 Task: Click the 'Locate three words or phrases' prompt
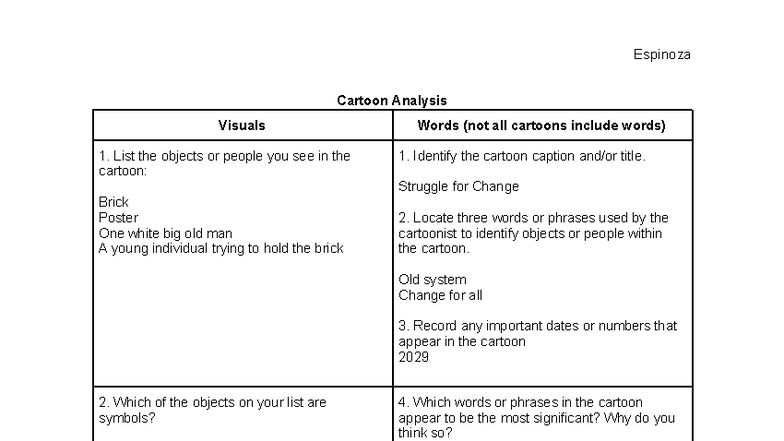[533, 218]
